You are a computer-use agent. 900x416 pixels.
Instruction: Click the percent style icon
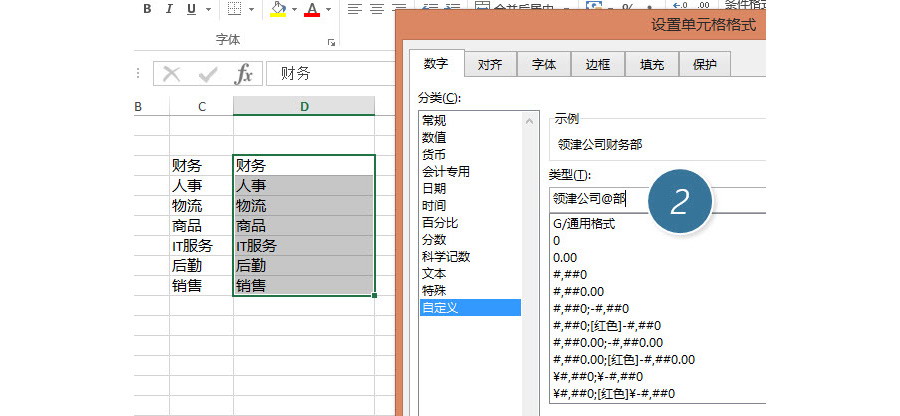tap(627, 8)
